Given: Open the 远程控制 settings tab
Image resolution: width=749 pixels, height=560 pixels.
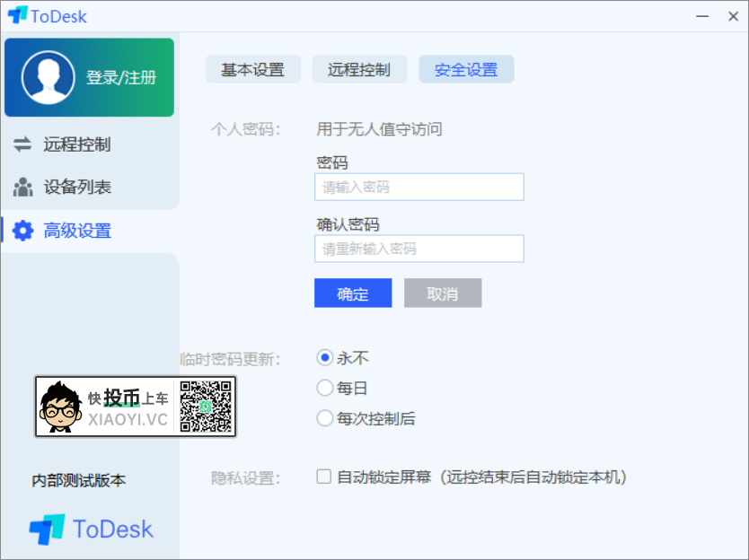Looking at the screenshot, I should coord(359,68).
